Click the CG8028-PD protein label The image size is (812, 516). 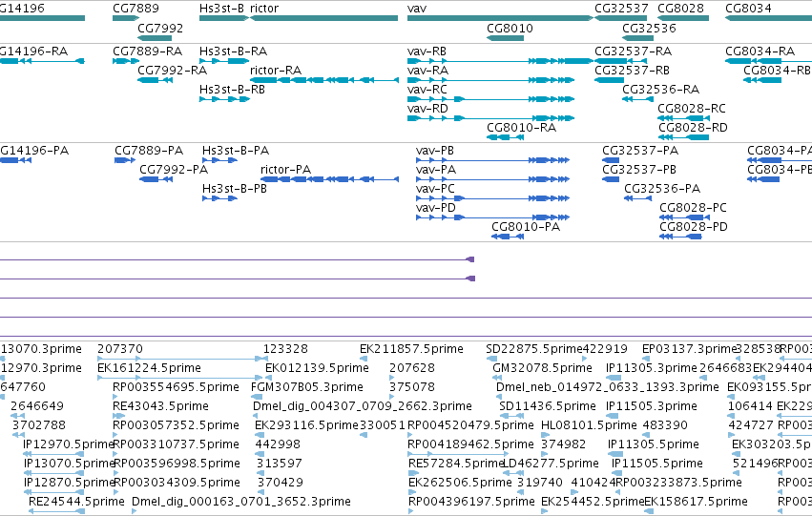pyautogui.click(x=694, y=227)
